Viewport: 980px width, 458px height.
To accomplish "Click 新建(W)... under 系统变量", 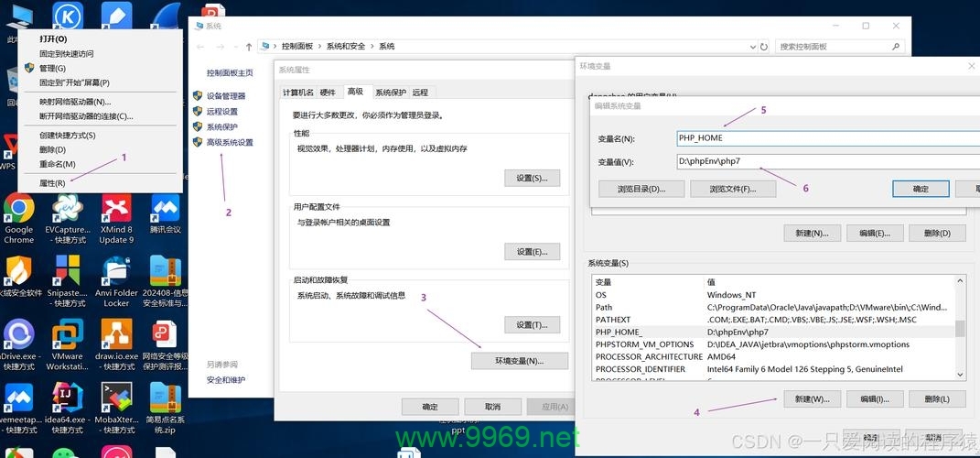I will click(x=813, y=398).
